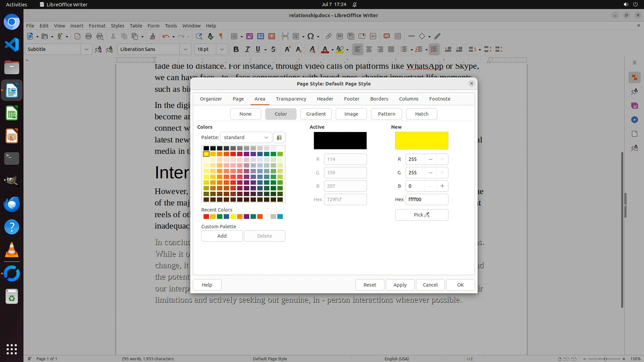The height and width of the screenshot is (362, 644).
Task: Select the red swatch in Recent Colors
Action: point(206,217)
